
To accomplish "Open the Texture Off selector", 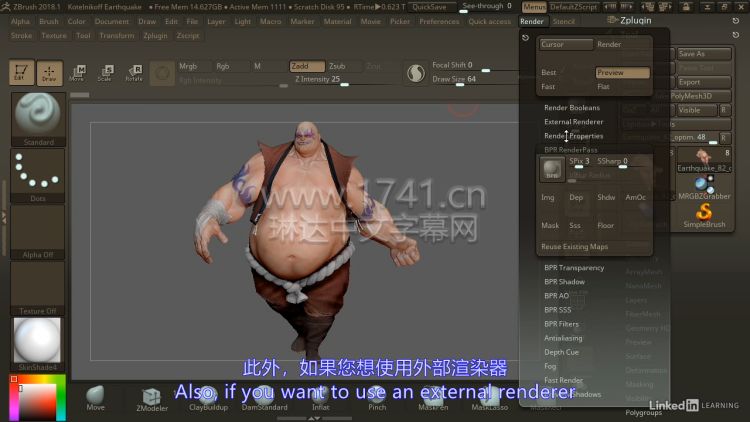I will click(x=38, y=288).
